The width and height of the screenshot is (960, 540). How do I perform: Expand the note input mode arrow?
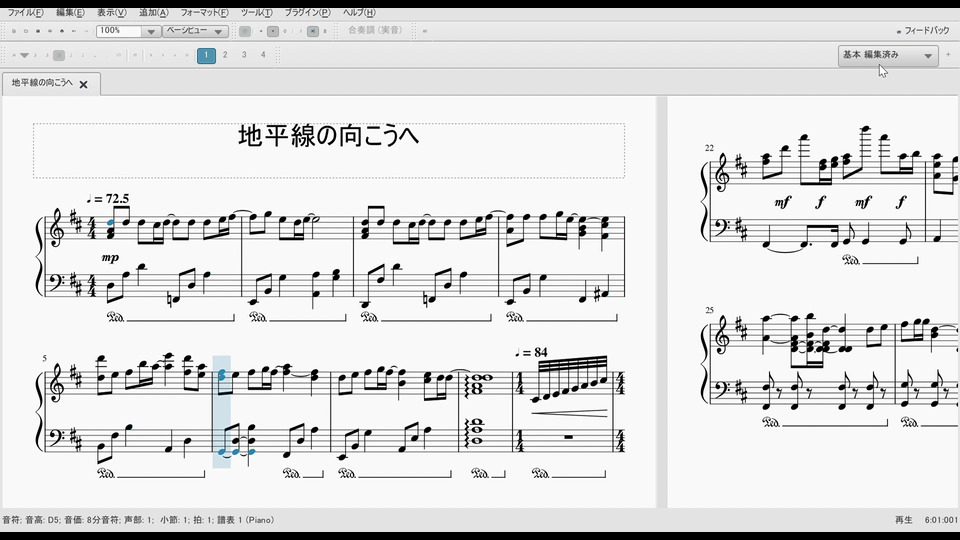[24, 55]
